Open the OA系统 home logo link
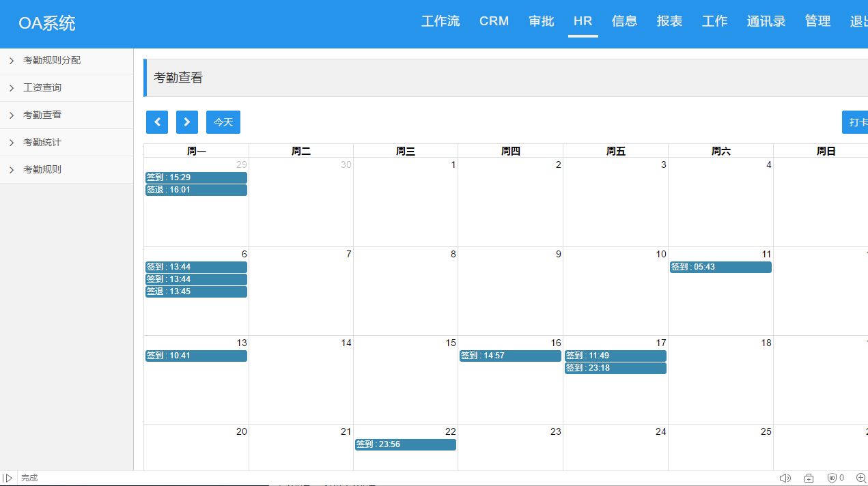 (x=47, y=23)
